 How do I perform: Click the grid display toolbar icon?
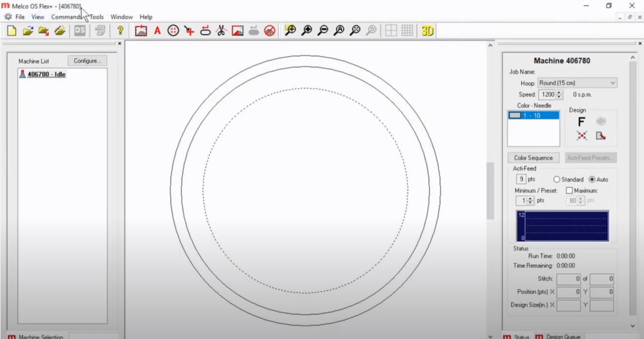(407, 31)
